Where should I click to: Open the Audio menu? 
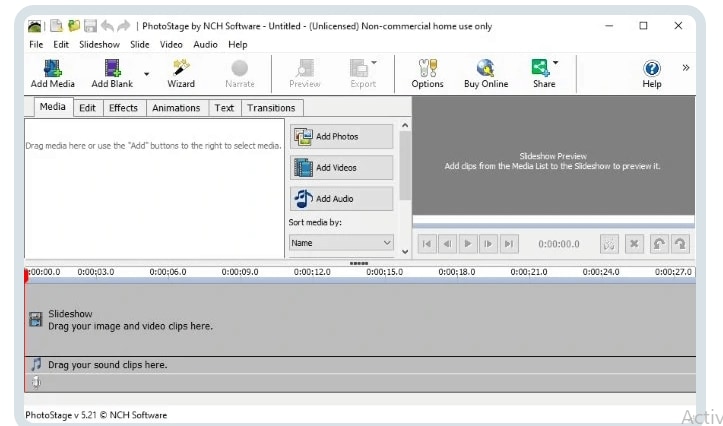point(205,45)
